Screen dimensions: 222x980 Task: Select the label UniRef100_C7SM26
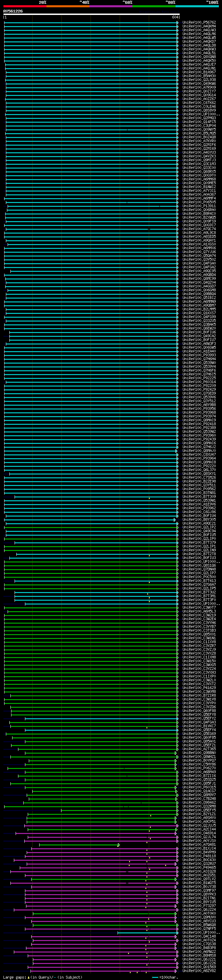click(x=199, y=477)
